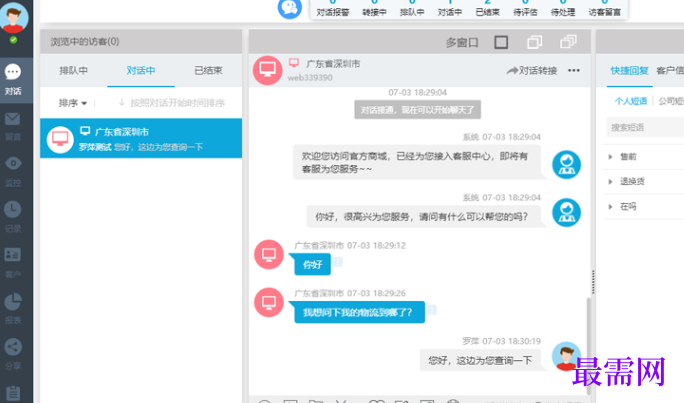Select the 广东省深圳市 conversation in list
The width and height of the screenshot is (684, 403).
tap(141, 138)
